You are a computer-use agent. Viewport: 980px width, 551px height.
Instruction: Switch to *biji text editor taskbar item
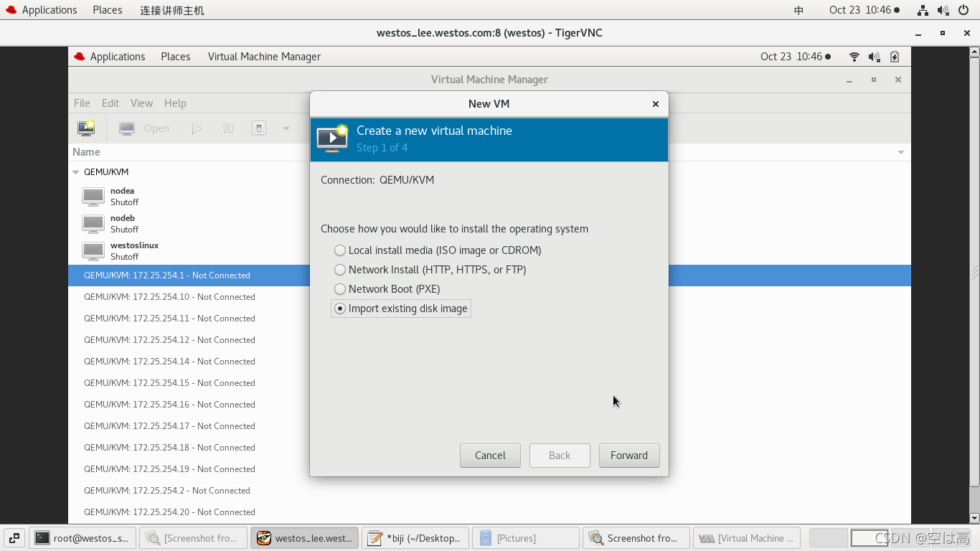[x=415, y=538]
